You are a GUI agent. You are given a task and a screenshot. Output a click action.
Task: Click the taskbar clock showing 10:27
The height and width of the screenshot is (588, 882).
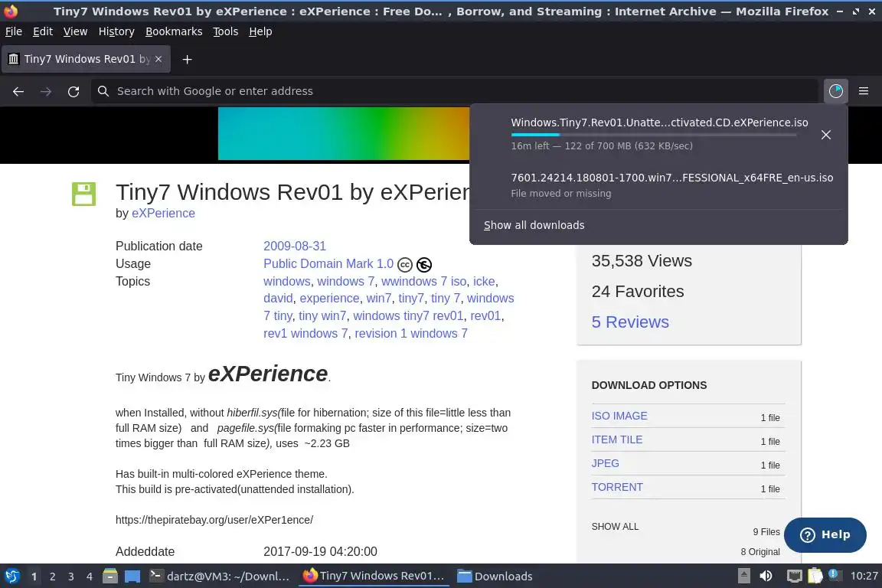click(x=864, y=577)
